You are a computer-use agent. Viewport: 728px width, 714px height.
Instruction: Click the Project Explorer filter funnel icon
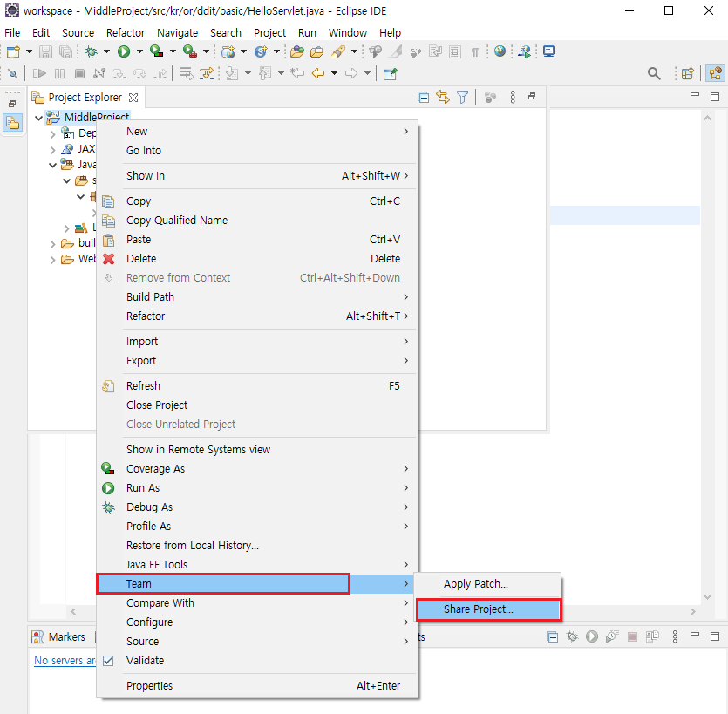point(462,97)
